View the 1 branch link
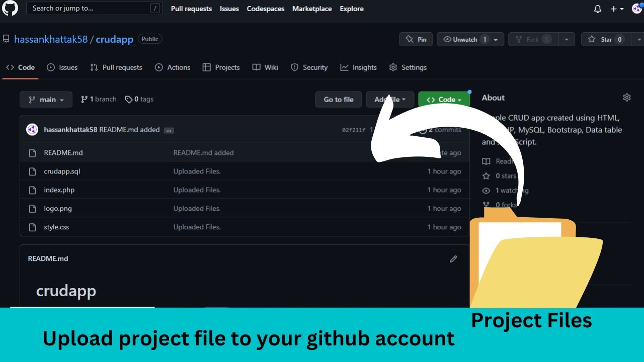Image resolution: width=644 pixels, height=362 pixels. coord(99,100)
